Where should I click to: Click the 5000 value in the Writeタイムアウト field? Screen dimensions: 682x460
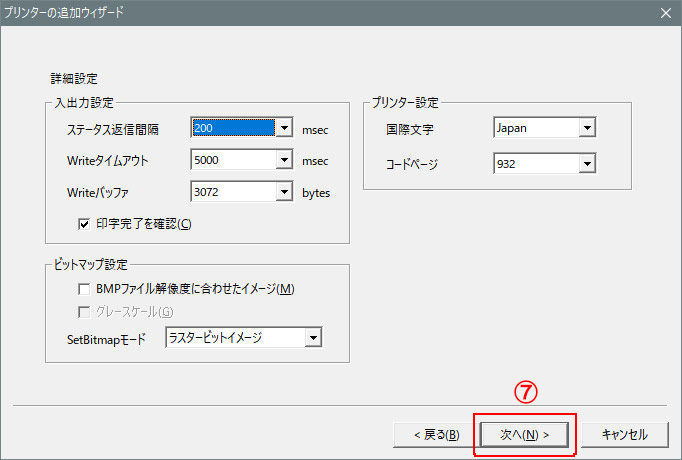[232, 160]
